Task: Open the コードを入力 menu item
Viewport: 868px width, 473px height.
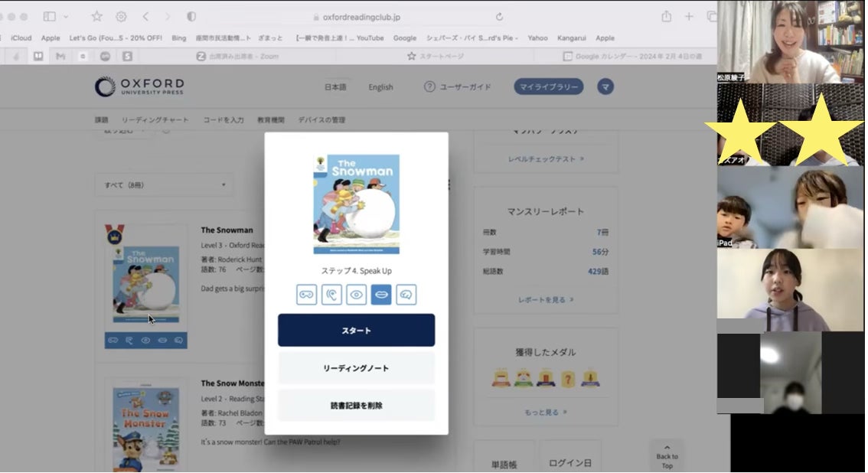Action: point(223,120)
